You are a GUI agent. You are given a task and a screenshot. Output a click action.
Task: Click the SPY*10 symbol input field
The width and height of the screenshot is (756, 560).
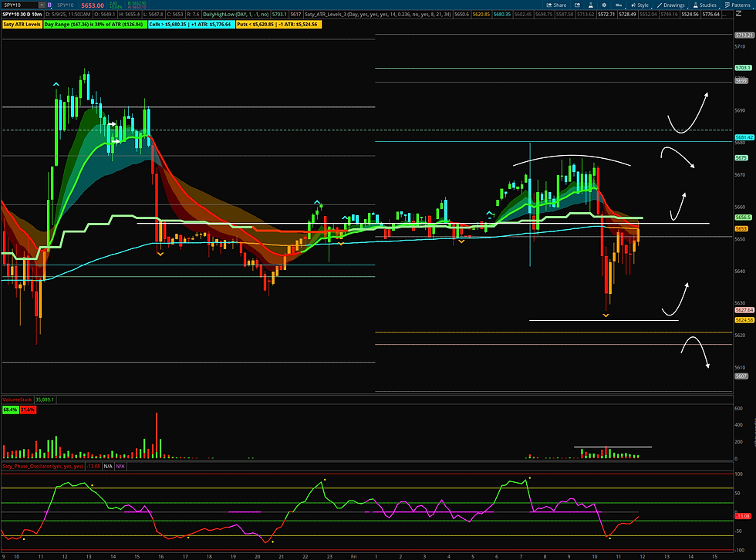coord(20,5)
